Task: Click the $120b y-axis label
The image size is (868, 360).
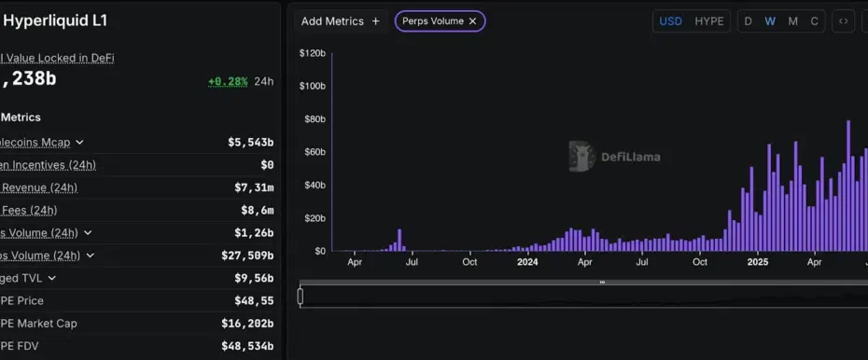Action: (x=313, y=54)
